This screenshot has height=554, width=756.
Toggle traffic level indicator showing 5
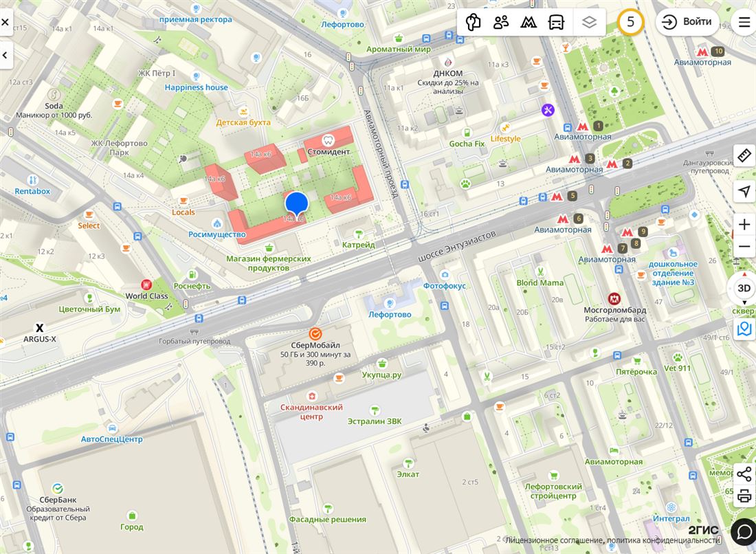click(630, 22)
